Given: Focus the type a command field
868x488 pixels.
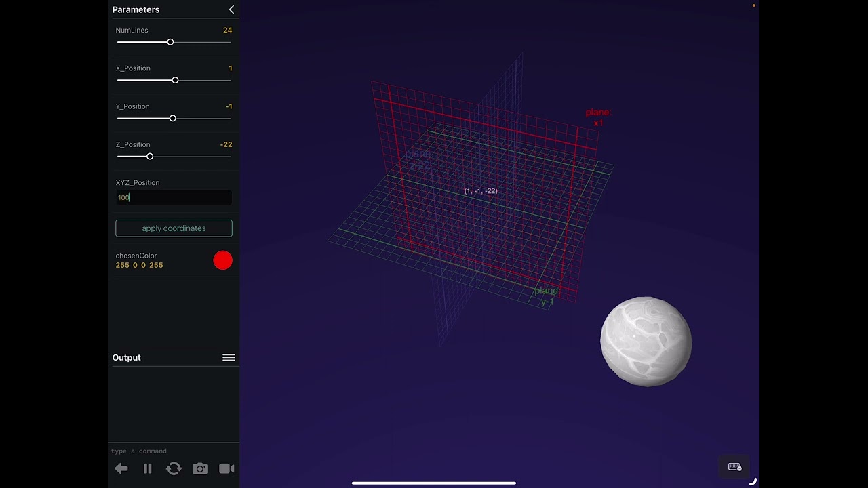Looking at the screenshot, I should pos(174,451).
